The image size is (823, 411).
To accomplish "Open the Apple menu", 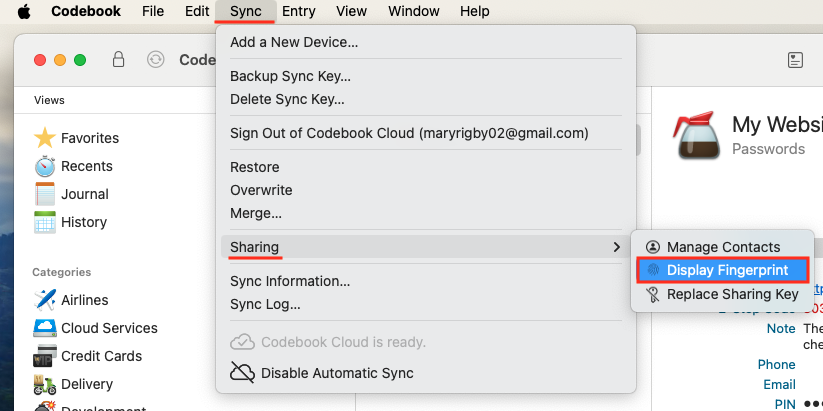I will (24, 11).
